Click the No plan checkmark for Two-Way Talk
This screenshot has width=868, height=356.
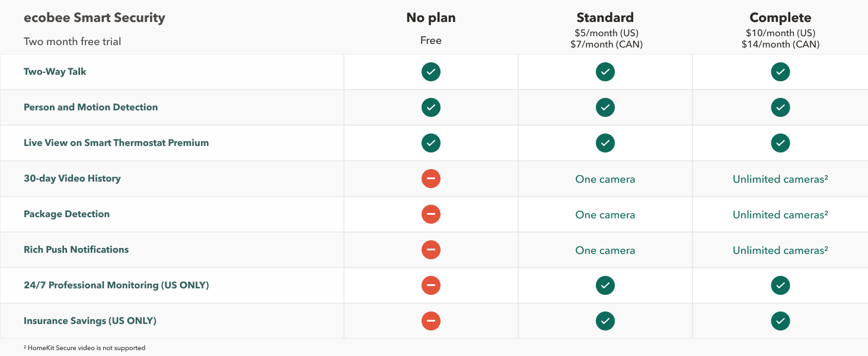[431, 72]
